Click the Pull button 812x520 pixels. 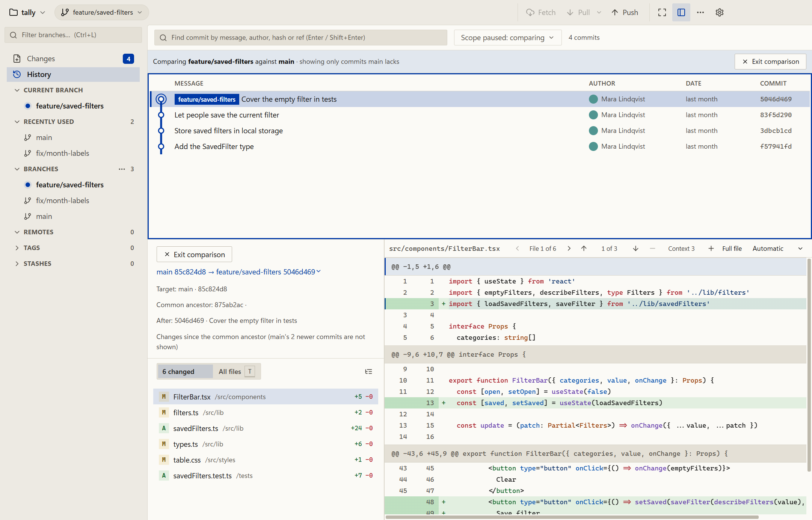(x=578, y=12)
